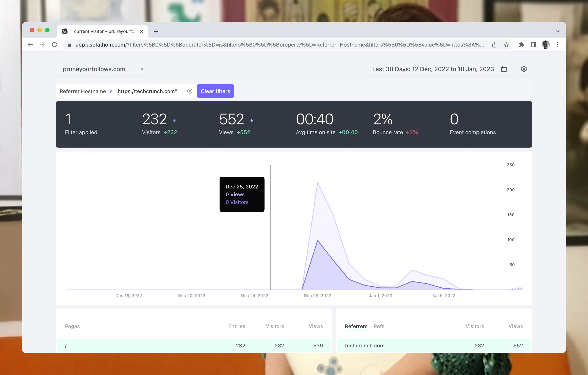Image resolution: width=588 pixels, height=375 pixels.
Task: Open the browser extensions puzzle icon
Action: [x=521, y=45]
